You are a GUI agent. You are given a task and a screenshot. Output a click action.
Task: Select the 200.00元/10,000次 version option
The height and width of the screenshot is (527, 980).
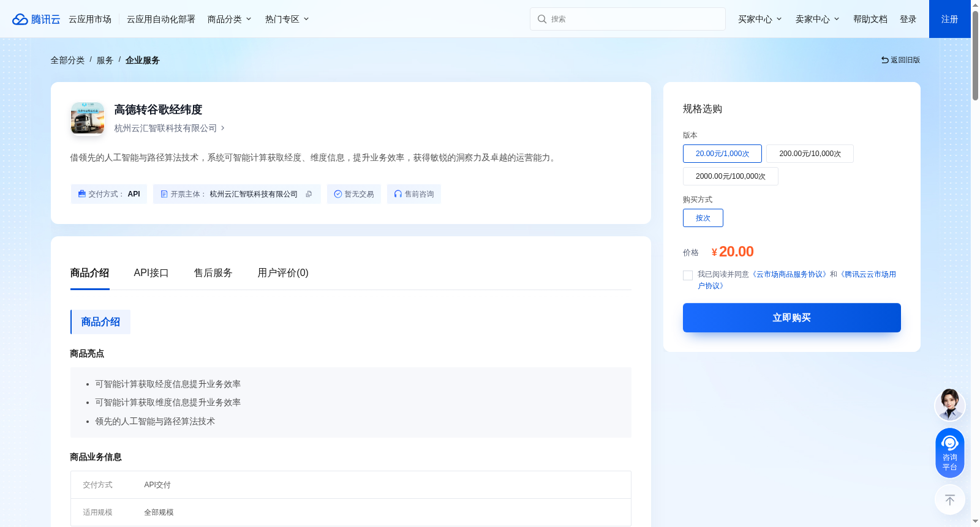pyautogui.click(x=810, y=154)
